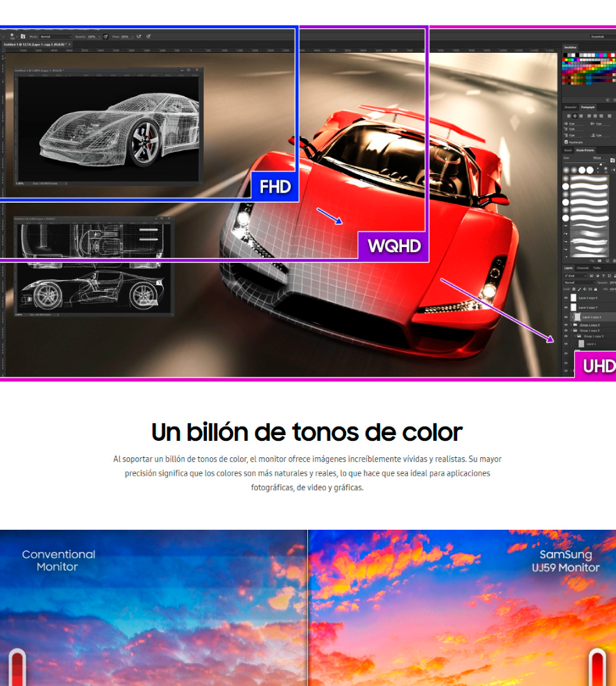This screenshot has width=616, height=686.
Task: Click the airbrush icon next to Flow
Action: tap(137, 36)
